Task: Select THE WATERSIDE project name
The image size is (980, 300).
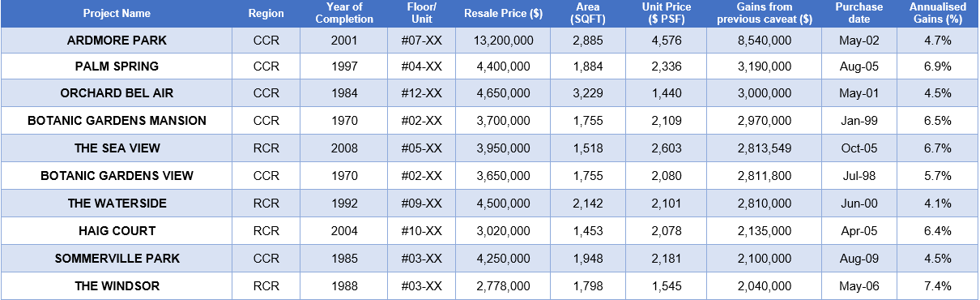Action: (x=117, y=204)
